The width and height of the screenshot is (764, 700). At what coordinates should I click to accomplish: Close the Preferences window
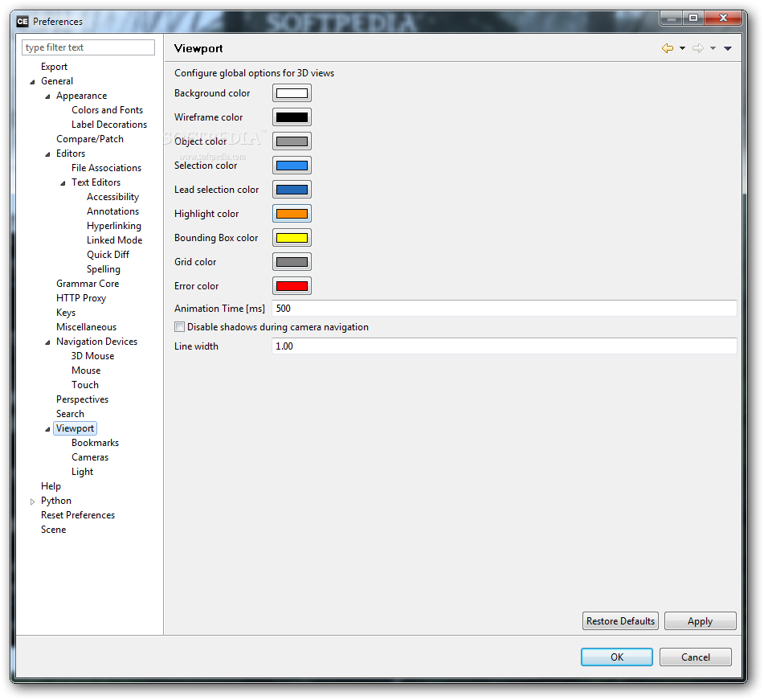(723, 18)
